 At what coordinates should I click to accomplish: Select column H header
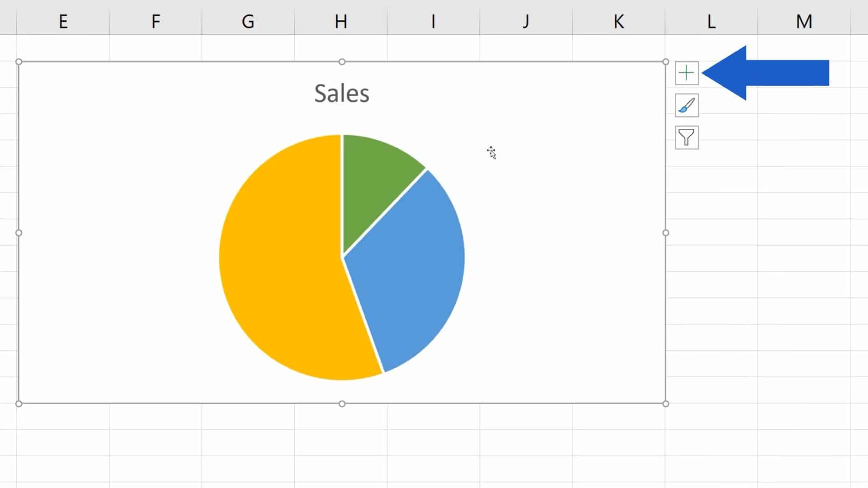click(341, 21)
